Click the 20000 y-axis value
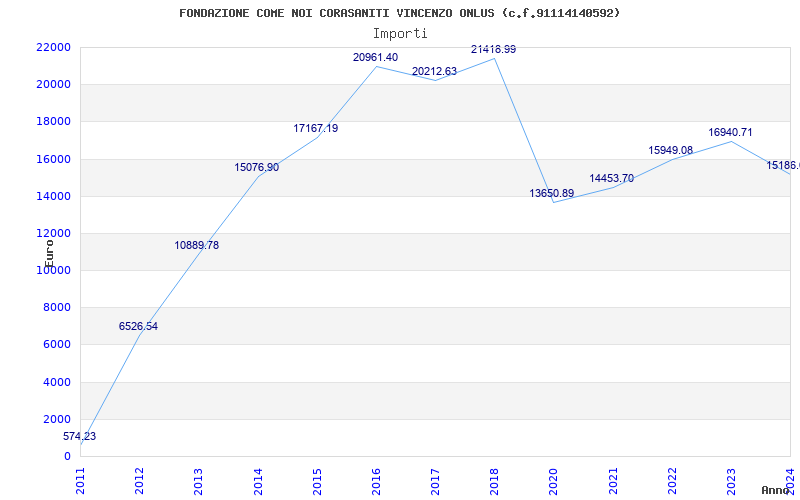Image resolution: width=800 pixels, height=500 pixels. pyautogui.click(x=53, y=85)
